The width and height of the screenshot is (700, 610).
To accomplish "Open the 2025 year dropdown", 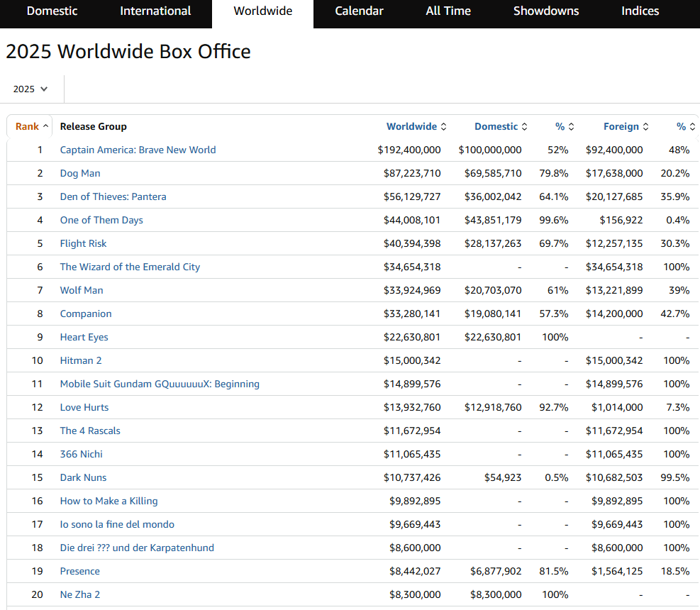I will 30,89.
